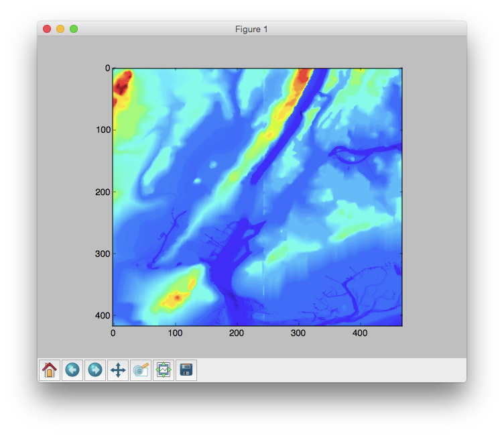The height and width of the screenshot is (436, 504).
Task: Go forward to next view
Action: pos(95,370)
